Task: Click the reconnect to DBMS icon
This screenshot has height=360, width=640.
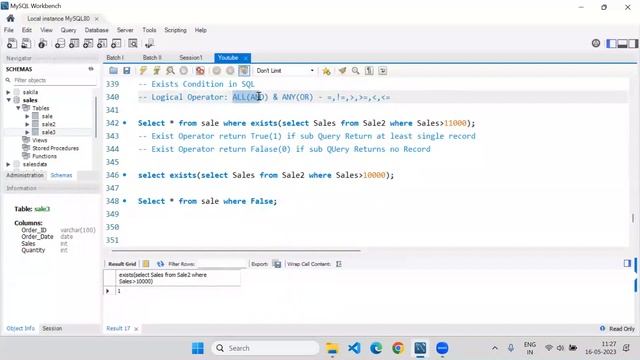Action: click(x=149, y=43)
